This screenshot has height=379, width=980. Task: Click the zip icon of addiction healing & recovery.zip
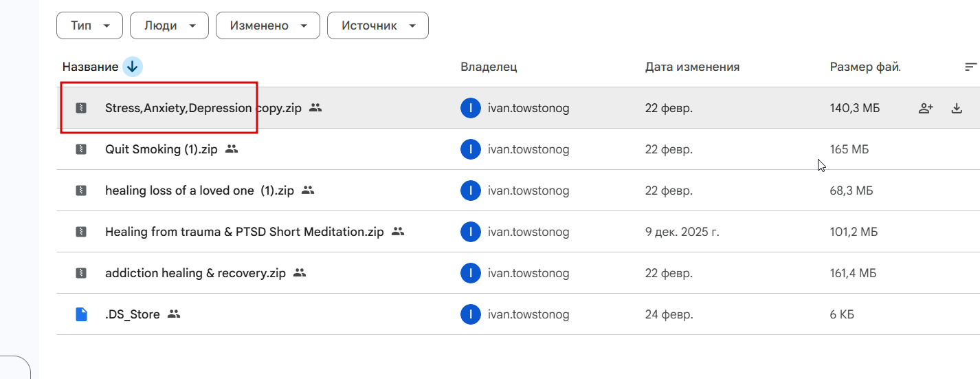click(x=81, y=273)
